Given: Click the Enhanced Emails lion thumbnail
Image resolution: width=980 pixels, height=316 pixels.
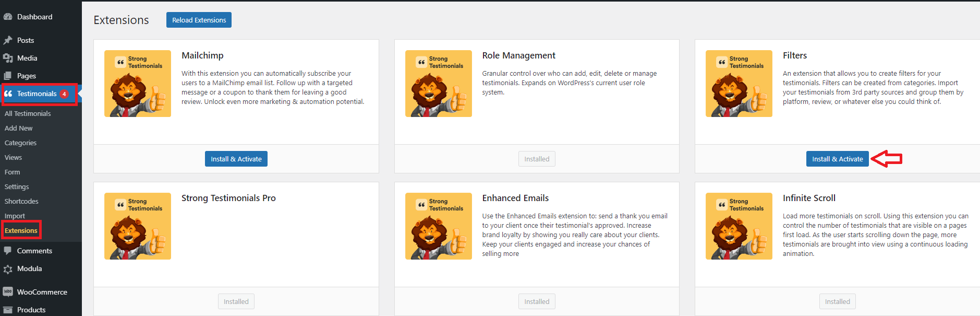Looking at the screenshot, I should click(x=439, y=226).
